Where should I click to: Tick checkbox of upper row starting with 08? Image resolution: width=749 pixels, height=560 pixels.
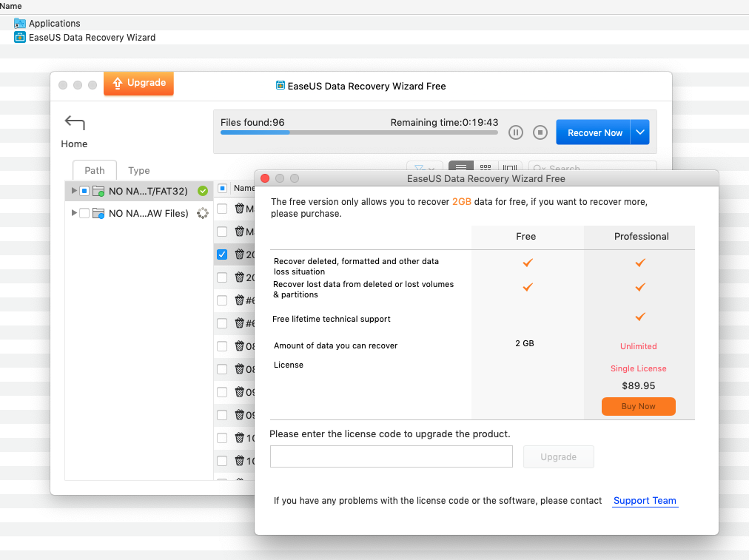pyautogui.click(x=222, y=346)
